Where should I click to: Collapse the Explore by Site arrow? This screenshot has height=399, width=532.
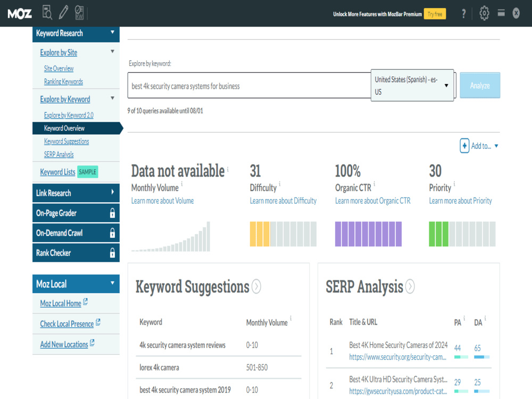[112, 52]
